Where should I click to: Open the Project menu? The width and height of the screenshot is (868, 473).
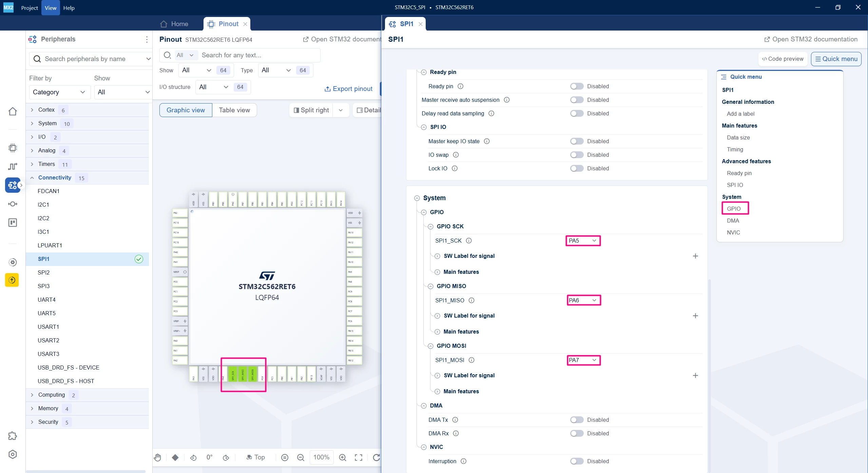point(30,8)
